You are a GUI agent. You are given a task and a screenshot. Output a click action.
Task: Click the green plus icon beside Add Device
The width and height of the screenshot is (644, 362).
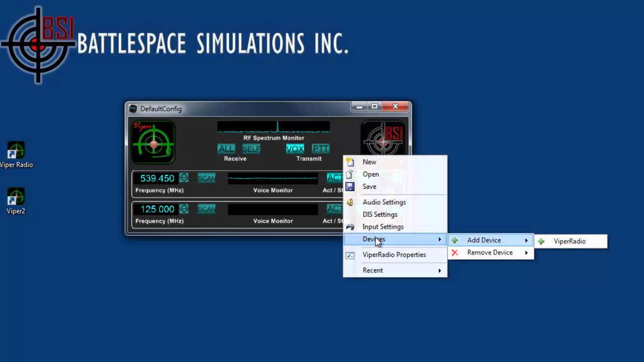coord(455,240)
